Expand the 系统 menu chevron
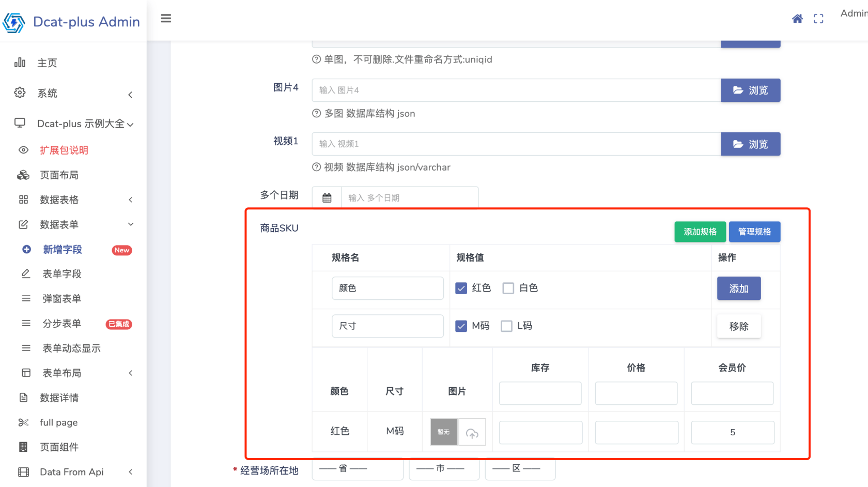Screen dimensions: 868x487 pos(130,94)
